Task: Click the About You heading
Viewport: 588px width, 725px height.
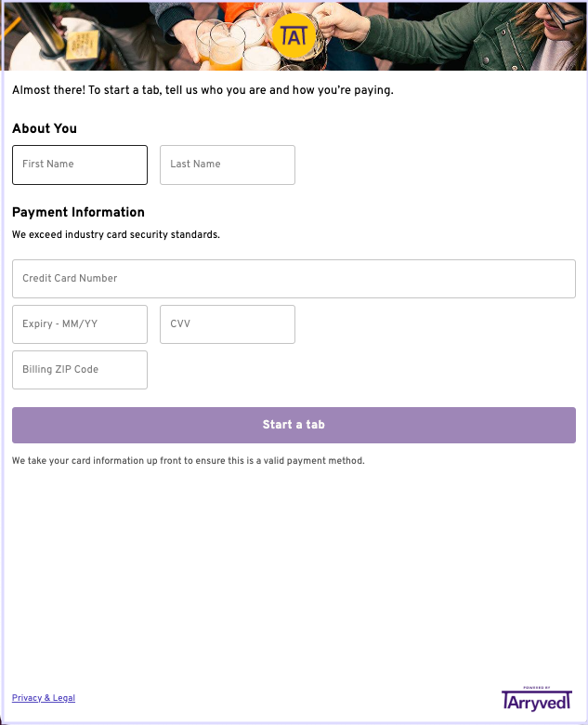Action: pyautogui.click(x=45, y=128)
